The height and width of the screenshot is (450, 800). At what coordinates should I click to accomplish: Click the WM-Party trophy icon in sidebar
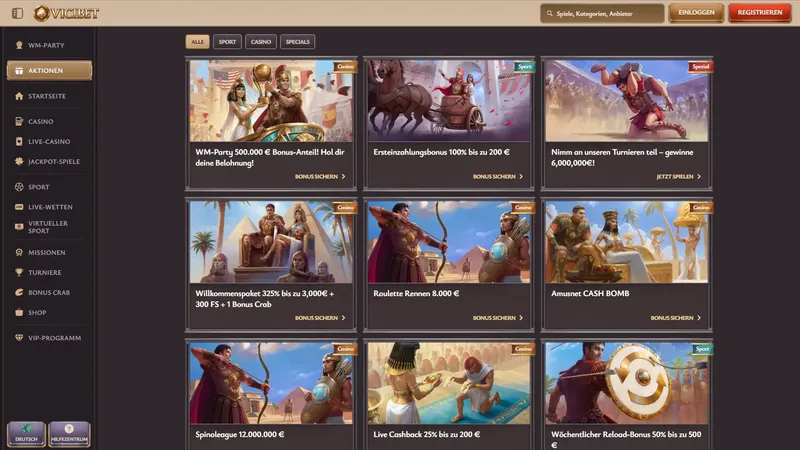tap(19, 45)
